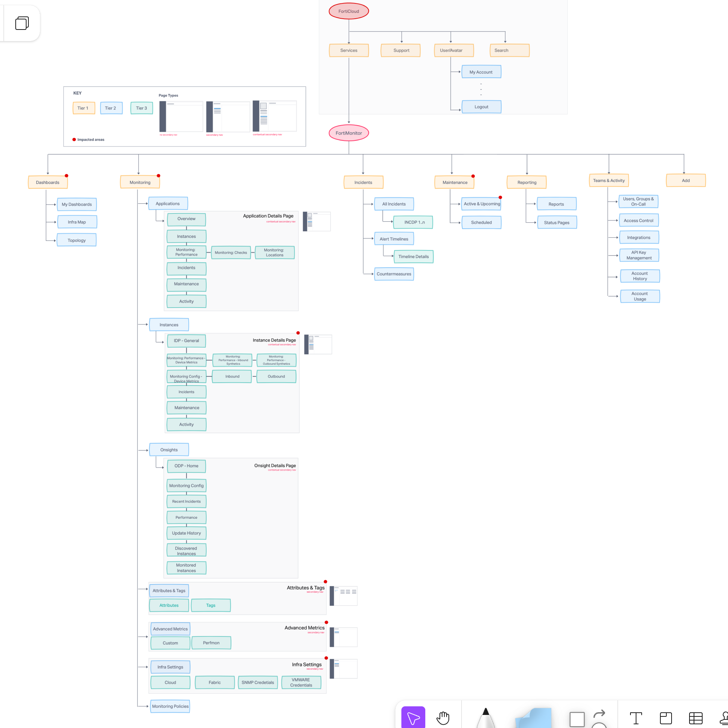Activate the Hand pan tool
Viewport: 728px width, 728px height.
point(443,718)
